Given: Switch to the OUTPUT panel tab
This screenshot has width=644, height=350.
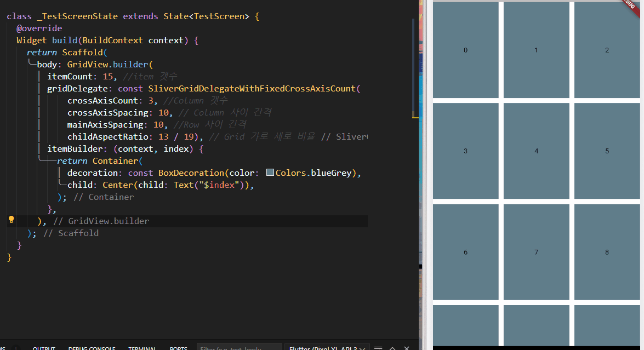Looking at the screenshot, I should coord(44,348).
